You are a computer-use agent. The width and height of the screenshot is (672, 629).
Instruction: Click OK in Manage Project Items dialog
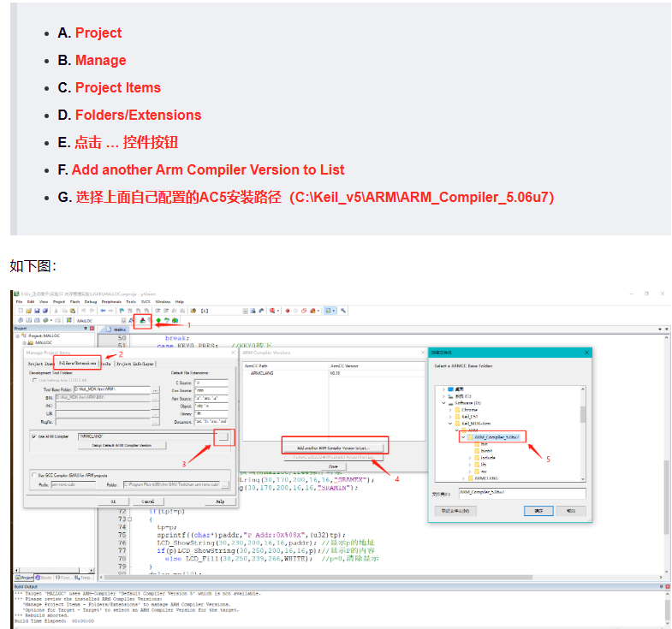pyautogui.click(x=113, y=501)
